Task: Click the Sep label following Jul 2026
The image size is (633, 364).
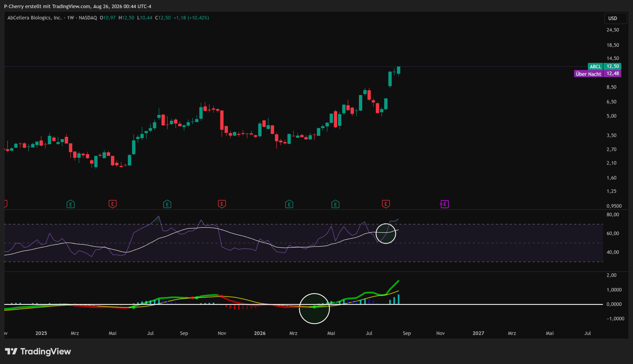Action: coord(407,333)
